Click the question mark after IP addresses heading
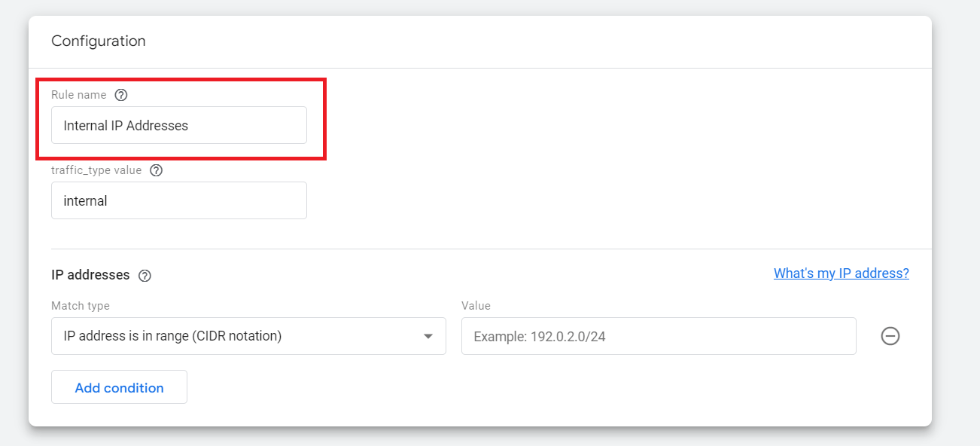This screenshot has height=446, width=980. [145, 275]
